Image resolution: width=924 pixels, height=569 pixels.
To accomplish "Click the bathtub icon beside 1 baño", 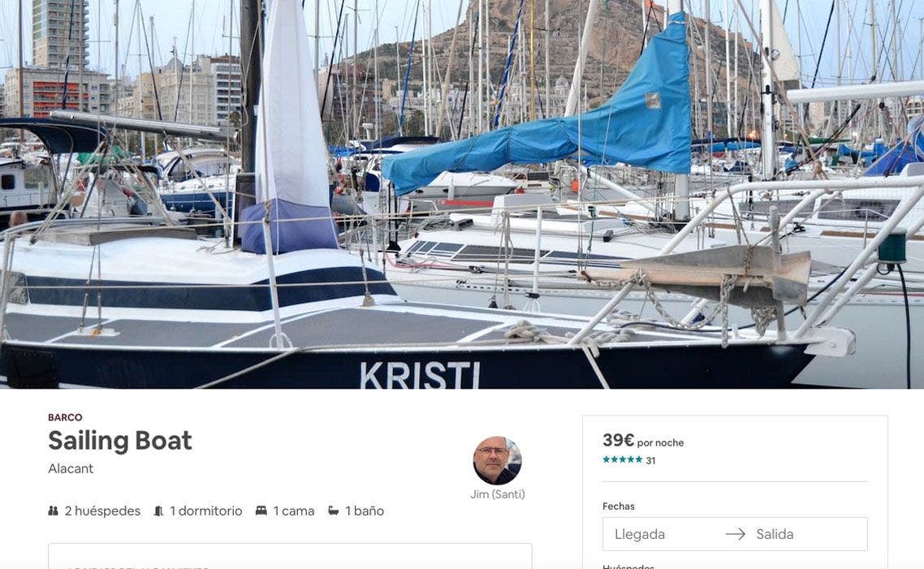I will (334, 511).
